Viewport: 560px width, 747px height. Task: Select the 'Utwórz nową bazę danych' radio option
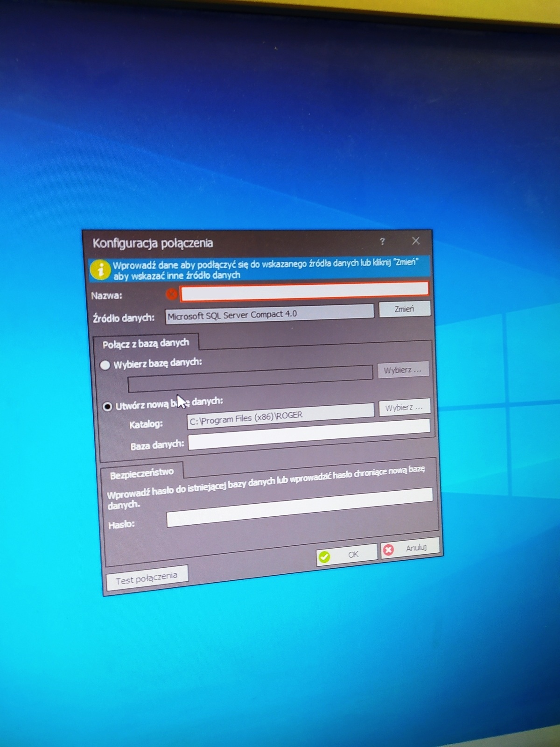(108, 407)
